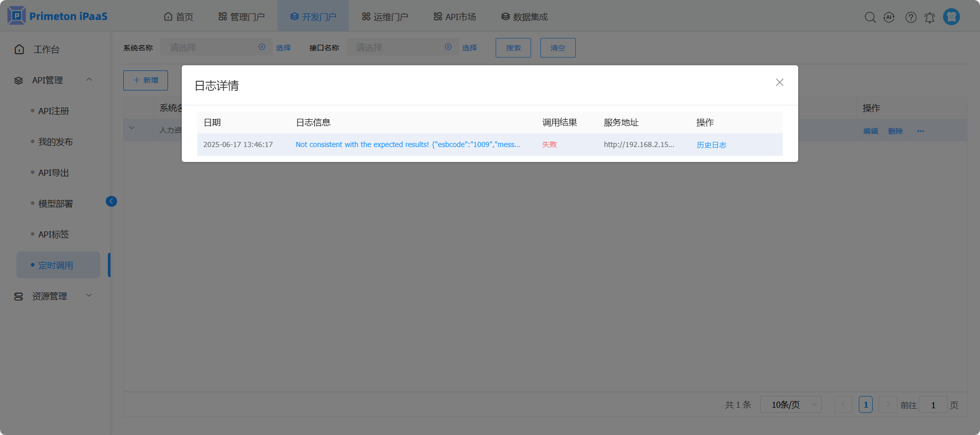Collapse the API管理 menu section
The height and width of the screenshot is (435, 980).
point(89,80)
